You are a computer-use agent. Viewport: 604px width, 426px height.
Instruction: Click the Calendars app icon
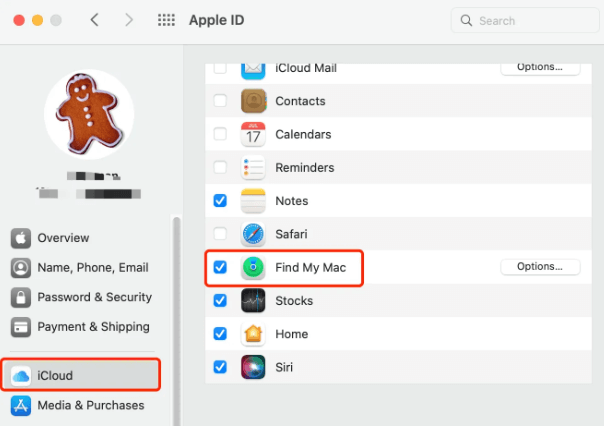pyautogui.click(x=254, y=134)
